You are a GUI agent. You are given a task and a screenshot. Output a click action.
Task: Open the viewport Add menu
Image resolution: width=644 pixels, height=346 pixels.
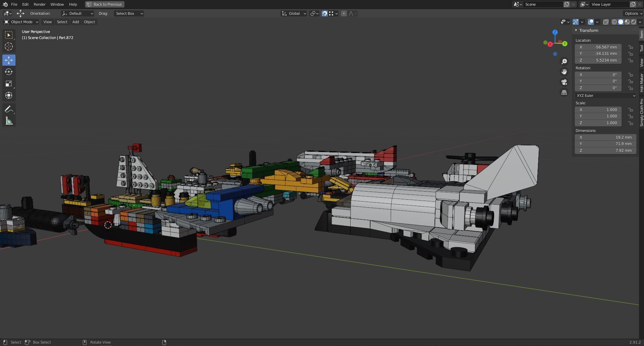tap(75, 22)
